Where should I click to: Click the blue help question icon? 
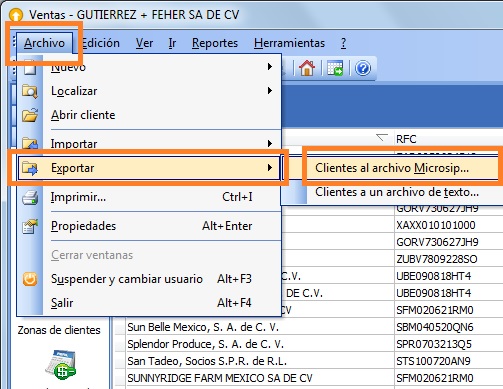coord(363,68)
